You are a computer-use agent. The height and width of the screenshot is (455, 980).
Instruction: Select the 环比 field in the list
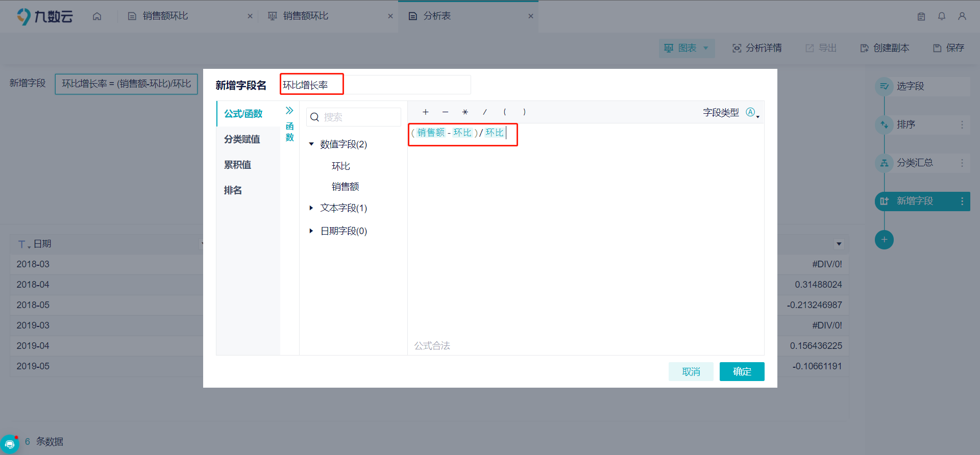(341, 166)
